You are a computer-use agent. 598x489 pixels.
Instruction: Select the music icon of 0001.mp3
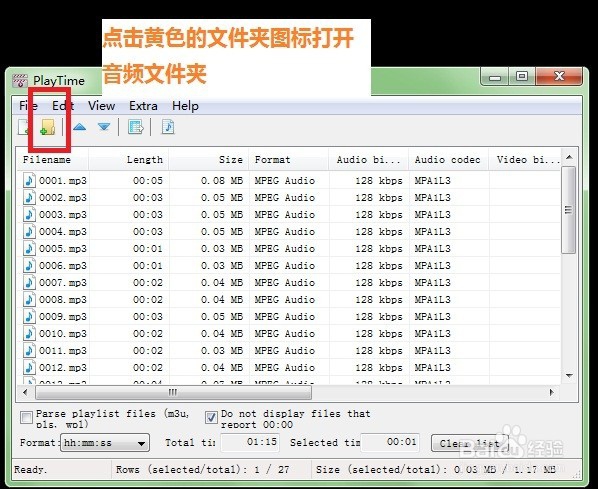29,180
